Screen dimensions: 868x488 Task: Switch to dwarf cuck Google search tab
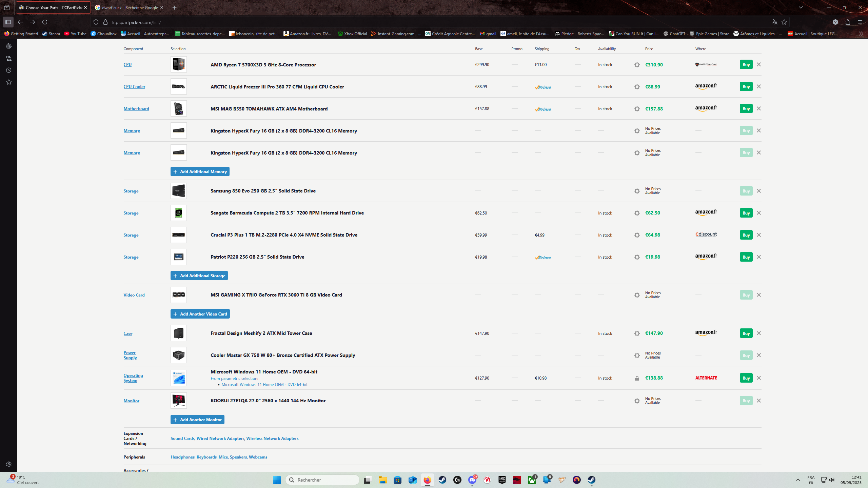point(127,7)
